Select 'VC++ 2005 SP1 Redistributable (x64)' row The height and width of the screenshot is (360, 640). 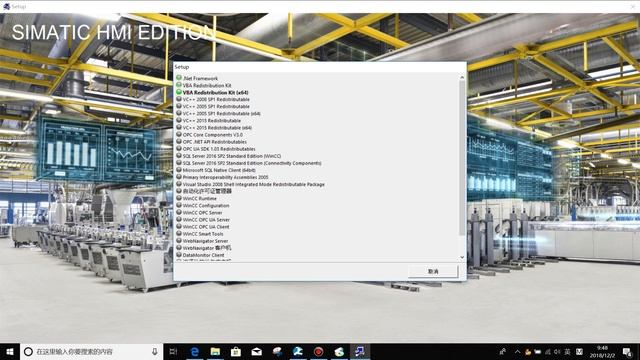(221, 113)
